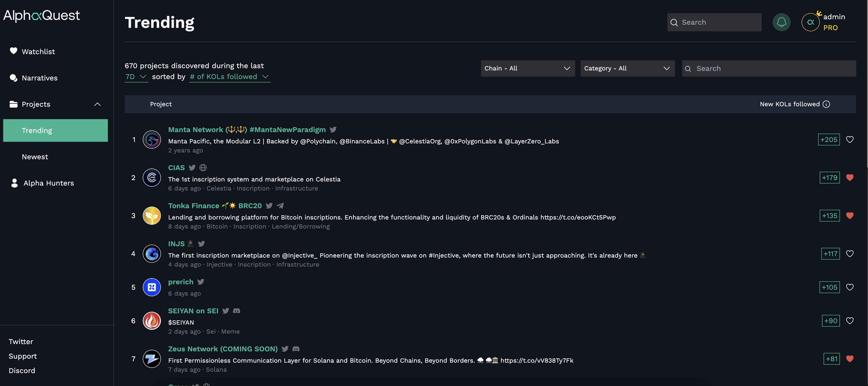Click the notification bell icon

[x=781, y=22]
